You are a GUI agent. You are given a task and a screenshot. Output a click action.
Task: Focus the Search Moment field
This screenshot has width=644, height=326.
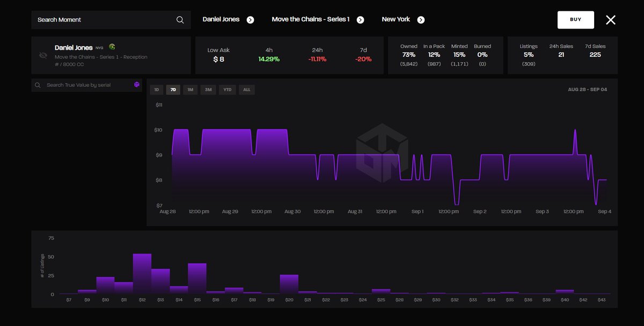pyautogui.click(x=111, y=20)
